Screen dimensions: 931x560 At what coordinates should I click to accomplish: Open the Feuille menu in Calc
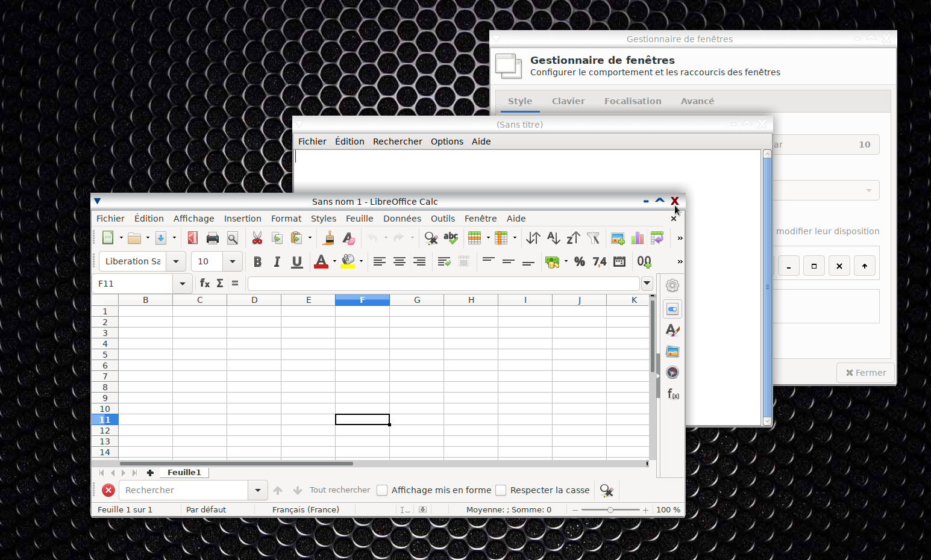[x=360, y=219]
